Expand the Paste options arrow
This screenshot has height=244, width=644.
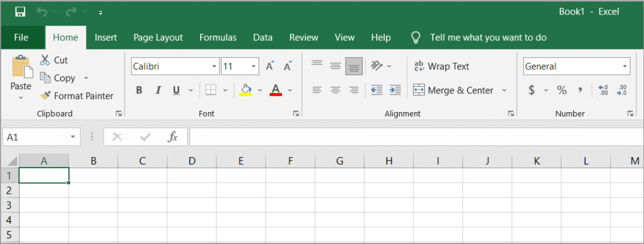[x=21, y=97]
